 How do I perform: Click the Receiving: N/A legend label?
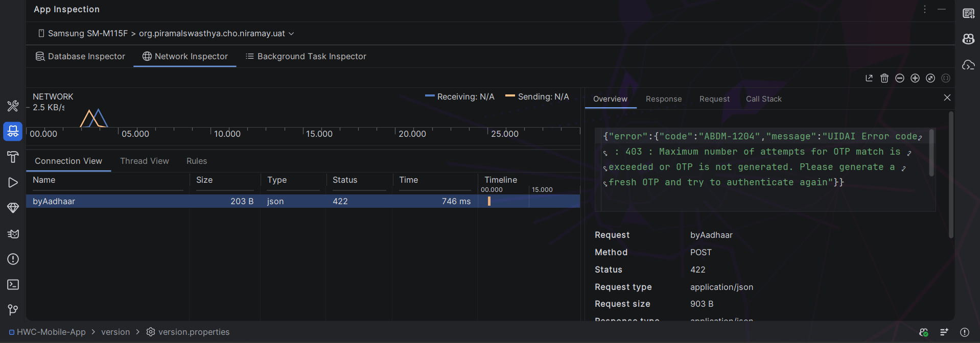coord(460,96)
